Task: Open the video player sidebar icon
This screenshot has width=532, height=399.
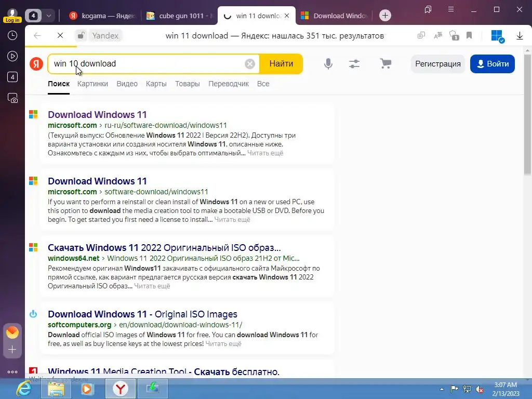Action: [x=12, y=56]
